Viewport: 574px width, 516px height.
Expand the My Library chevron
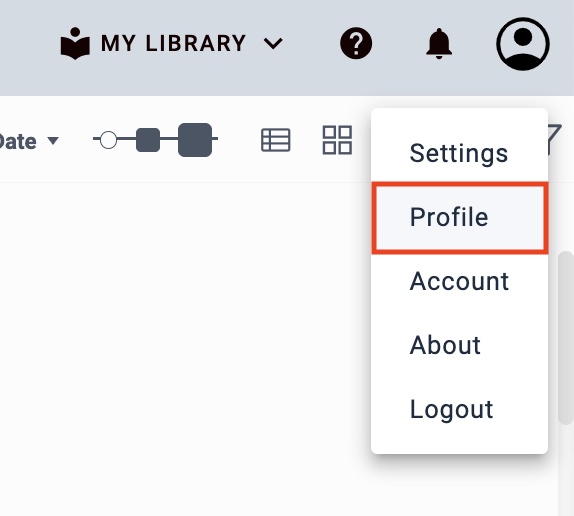click(273, 44)
